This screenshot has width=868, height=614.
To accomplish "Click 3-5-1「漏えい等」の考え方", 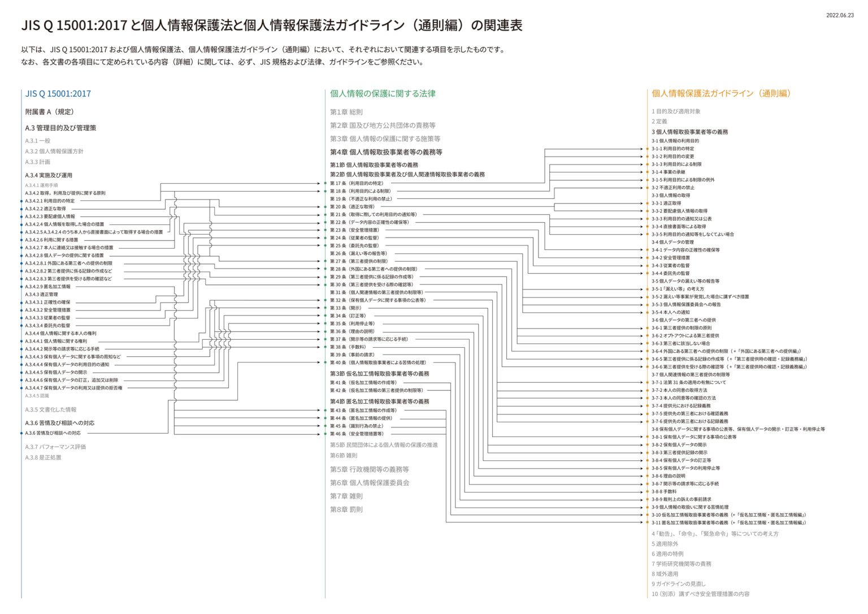I will pos(679,288).
